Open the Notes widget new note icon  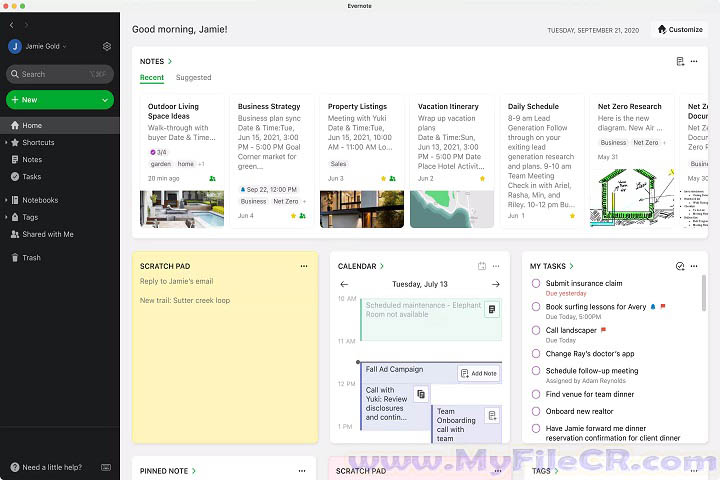pos(680,61)
